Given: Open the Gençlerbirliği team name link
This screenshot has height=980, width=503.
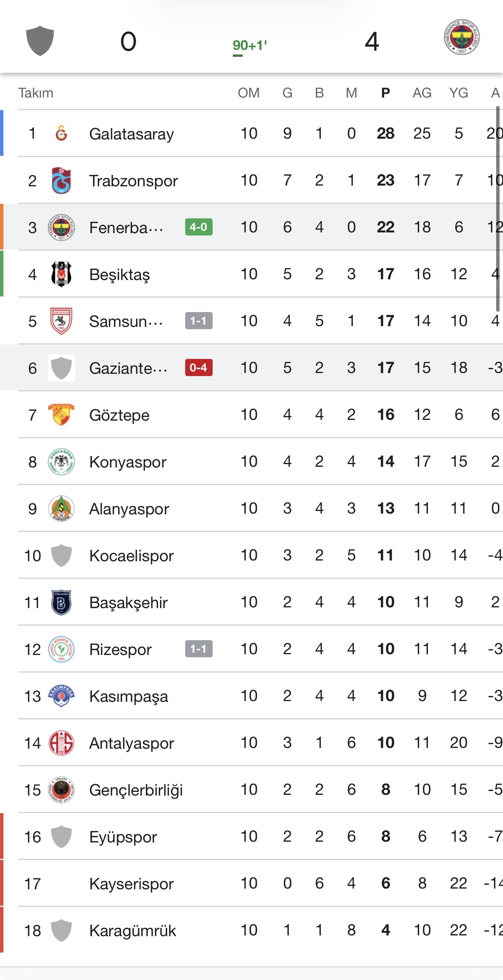Looking at the screenshot, I should click(x=136, y=790).
